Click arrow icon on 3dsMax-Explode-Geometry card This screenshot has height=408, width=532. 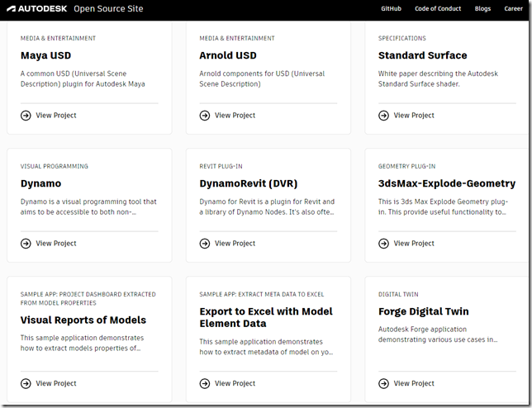384,244
